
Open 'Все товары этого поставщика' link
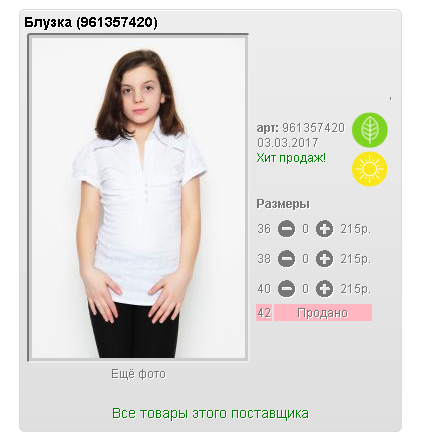point(210,413)
